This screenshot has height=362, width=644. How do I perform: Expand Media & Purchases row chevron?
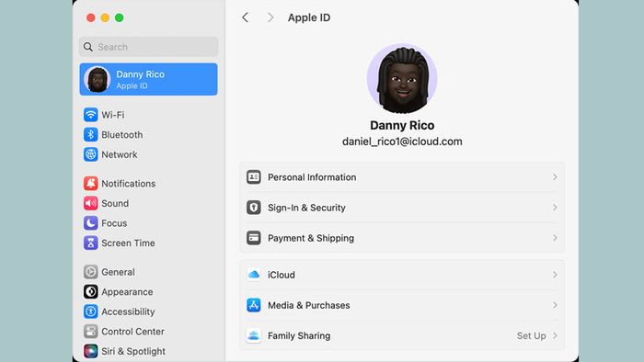tap(555, 305)
